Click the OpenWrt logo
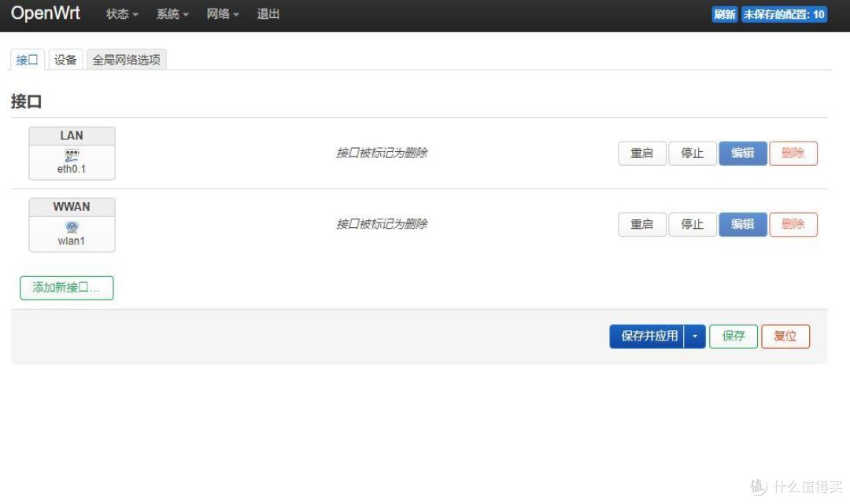Screen dimensions: 850x504 point(46,14)
